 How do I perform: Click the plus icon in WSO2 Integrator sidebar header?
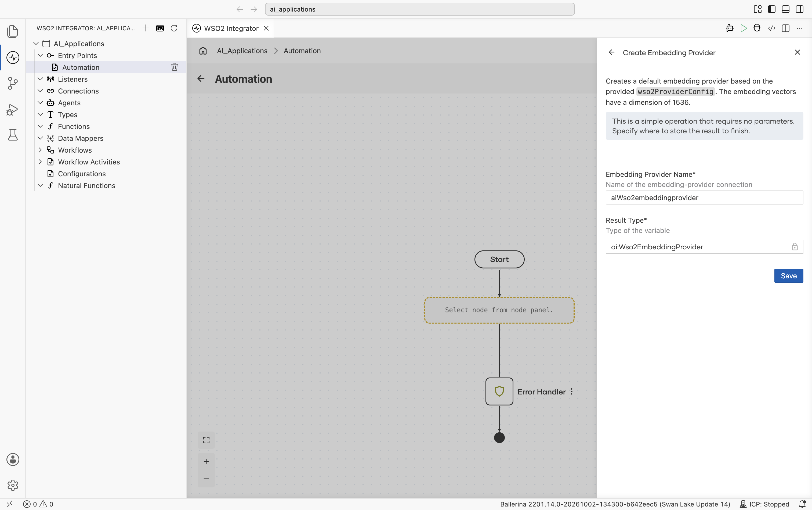point(146,28)
